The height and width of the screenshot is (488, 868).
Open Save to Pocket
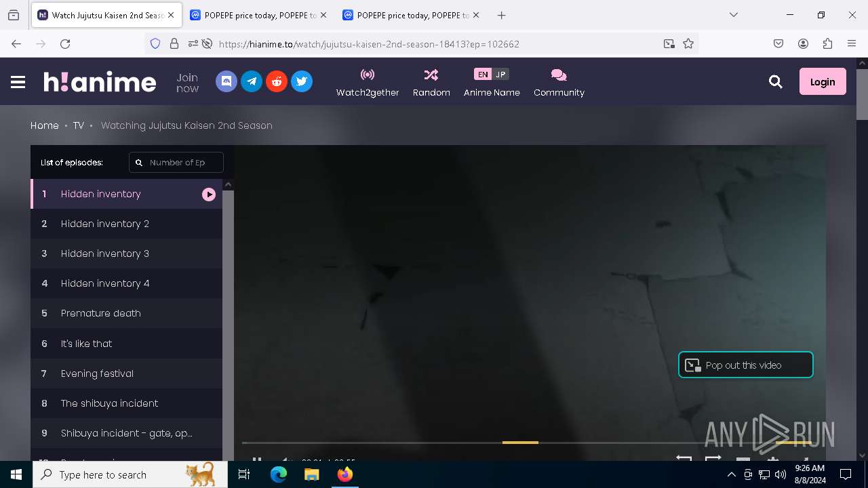pyautogui.click(x=778, y=43)
